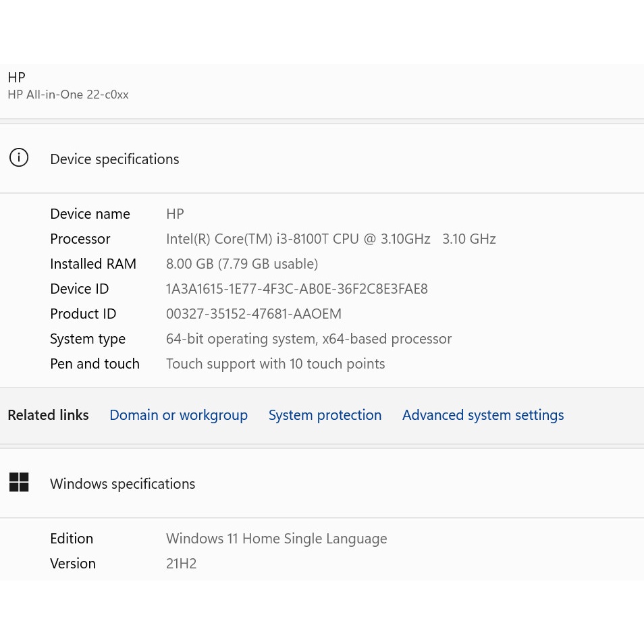Select the Device ID value string
Image resolution: width=644 pixels, height=644 pixels.
click(x=296, y=289)
